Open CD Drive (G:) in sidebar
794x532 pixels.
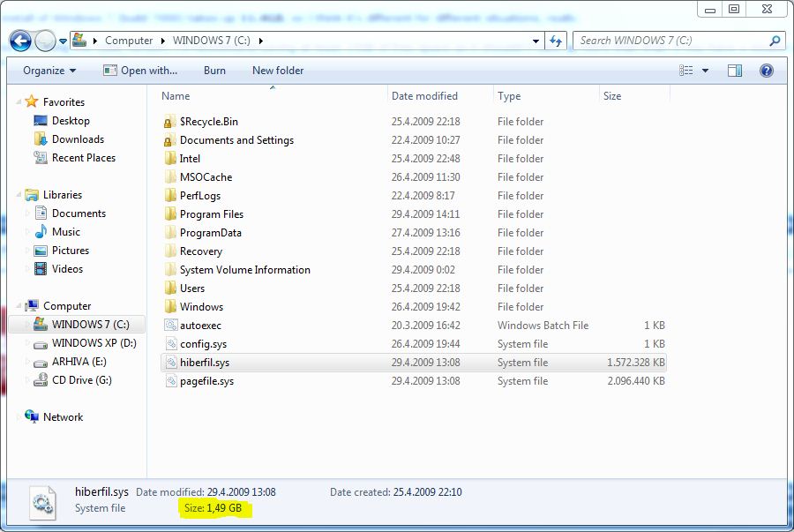(81, 379)
